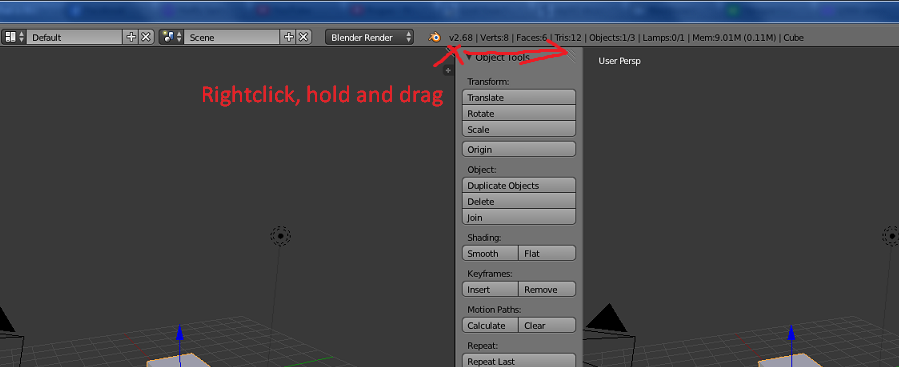Click the Motion Paths: section label
This screenshot has height=367, width=899.
(x=494, y=310)
